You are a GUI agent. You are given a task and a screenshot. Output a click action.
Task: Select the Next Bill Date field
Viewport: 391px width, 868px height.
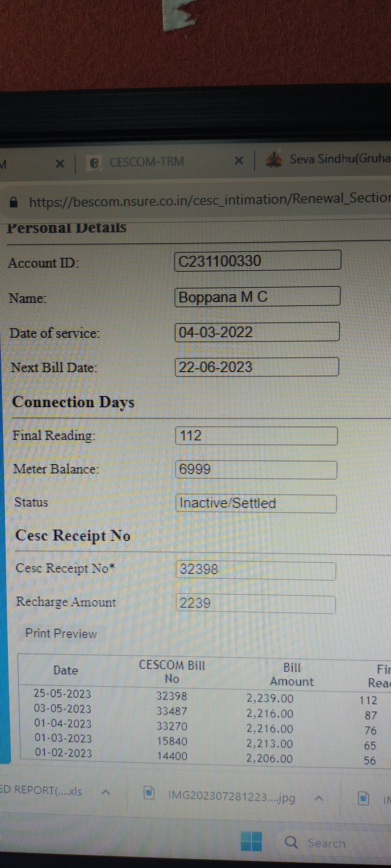(257, 367)
